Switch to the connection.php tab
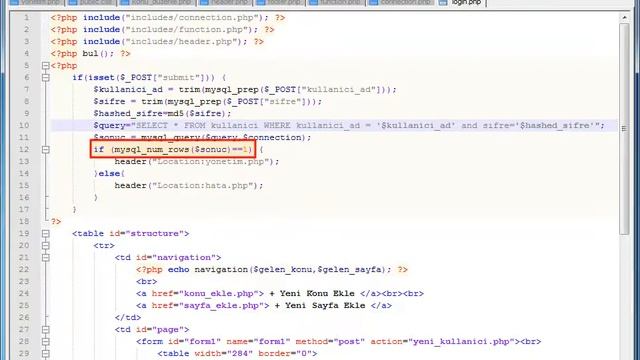 tap(400, 2)
